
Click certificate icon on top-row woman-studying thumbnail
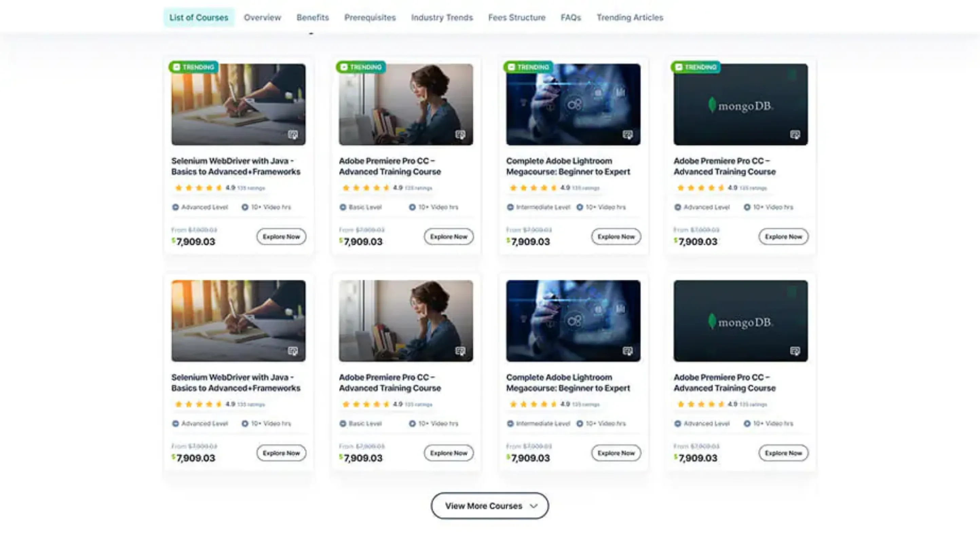(x=460, y=135)
